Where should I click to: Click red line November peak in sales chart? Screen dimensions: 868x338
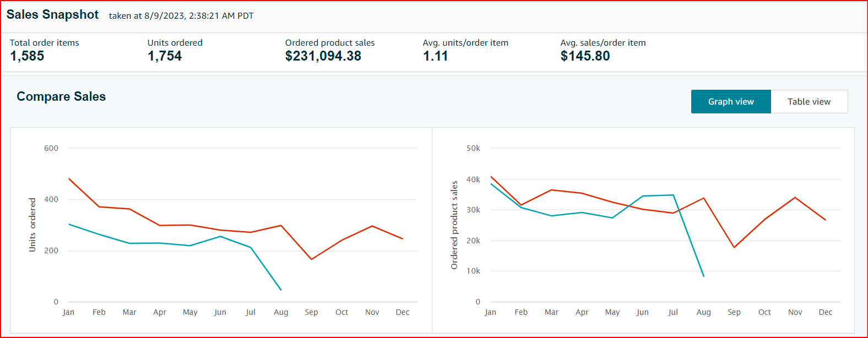[795, 197]
